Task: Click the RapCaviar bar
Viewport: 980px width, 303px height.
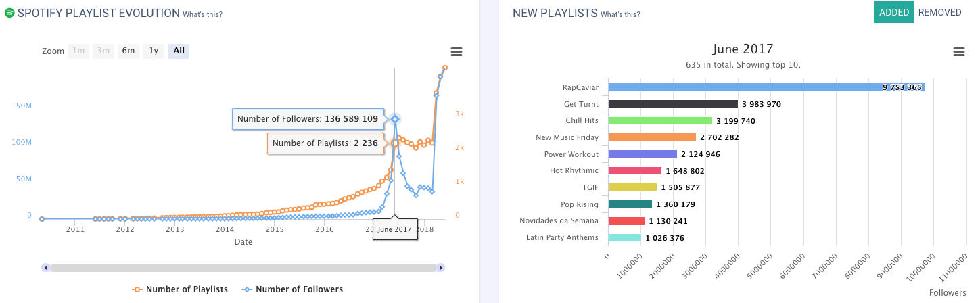Action: 766,87
